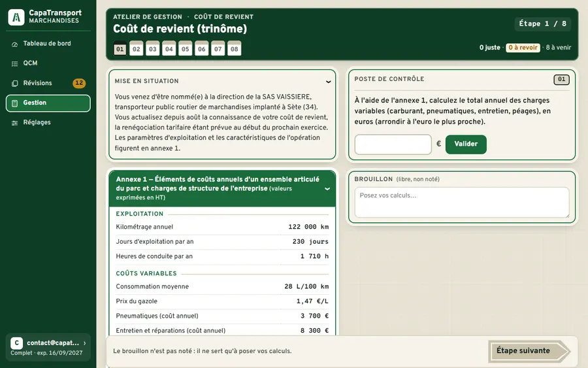Click the account avatar letter C
Screen dimensions: 588x368
(x=16, y=343)
